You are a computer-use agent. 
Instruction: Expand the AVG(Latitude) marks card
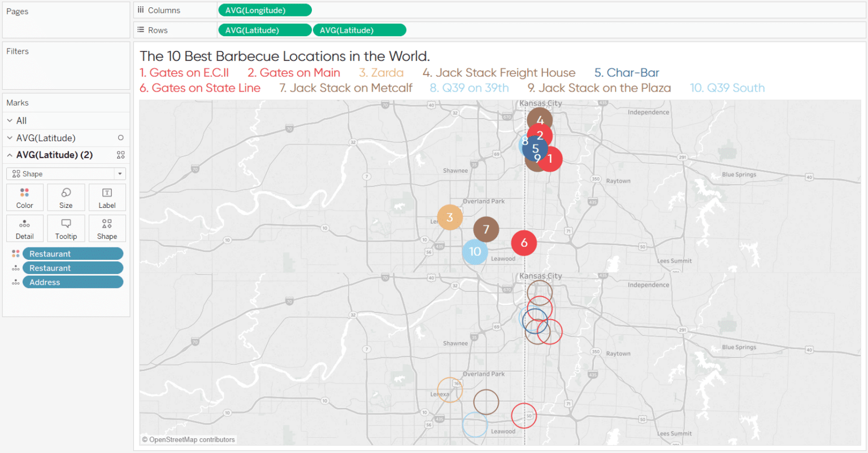(x=9, y=137)
